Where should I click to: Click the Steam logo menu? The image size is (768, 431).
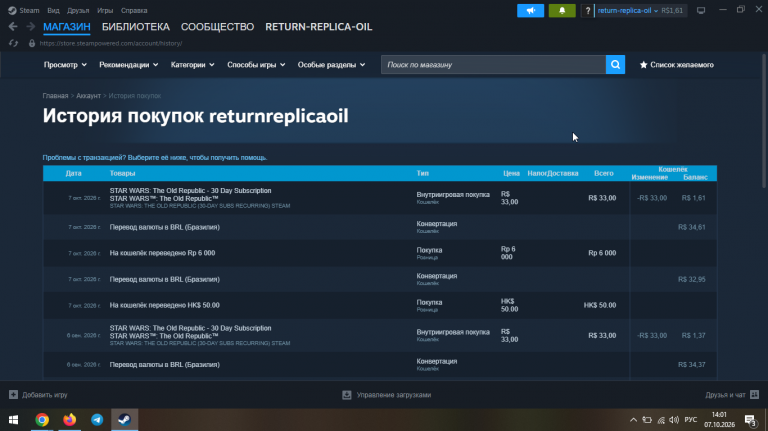(24, 10)
